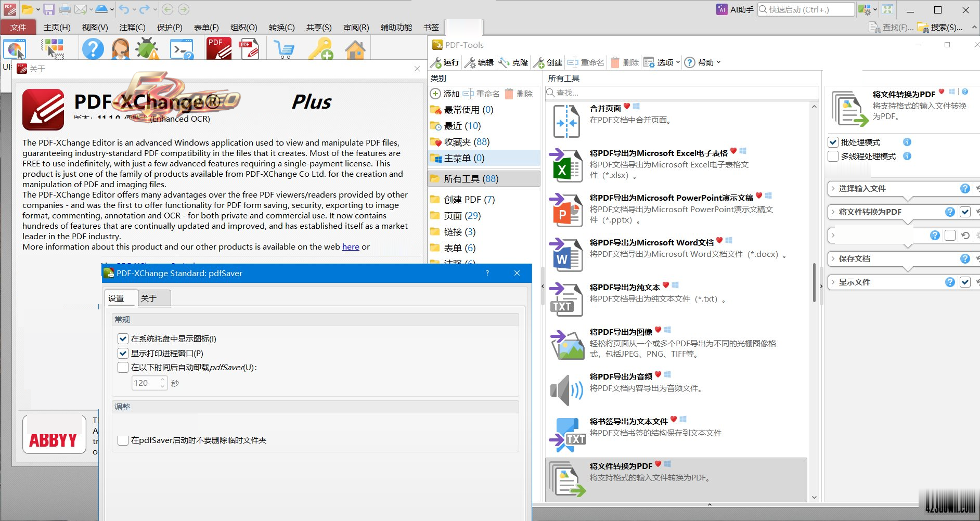Click 添加 button in categories panel

pyautogui.click(x=445, y=94)
